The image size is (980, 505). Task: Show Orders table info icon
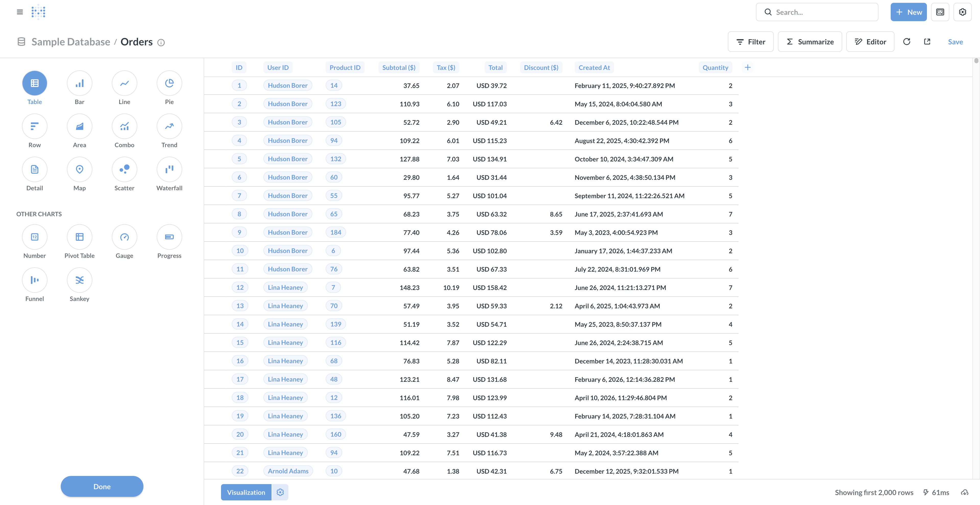pos(161,43)
